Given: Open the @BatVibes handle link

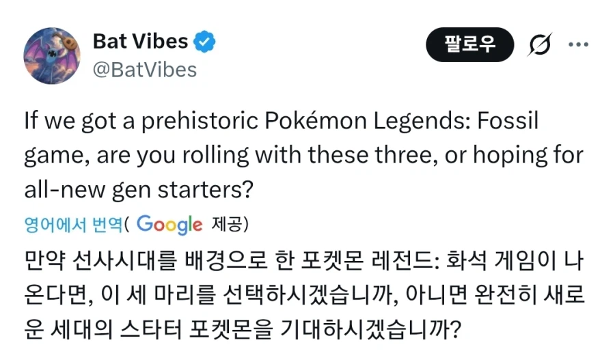Looking at the screenshot, I should [144, 69].
